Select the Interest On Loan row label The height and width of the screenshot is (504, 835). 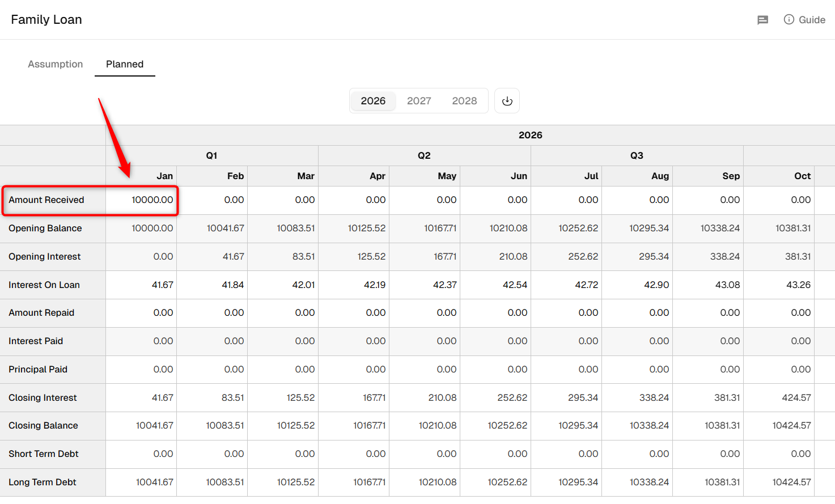point(44,285)
